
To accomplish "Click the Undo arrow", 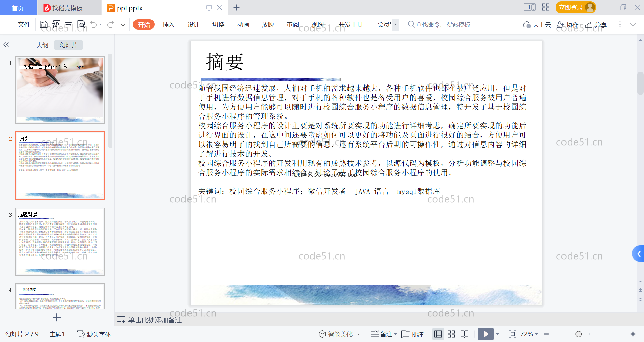I will [94, 24].
